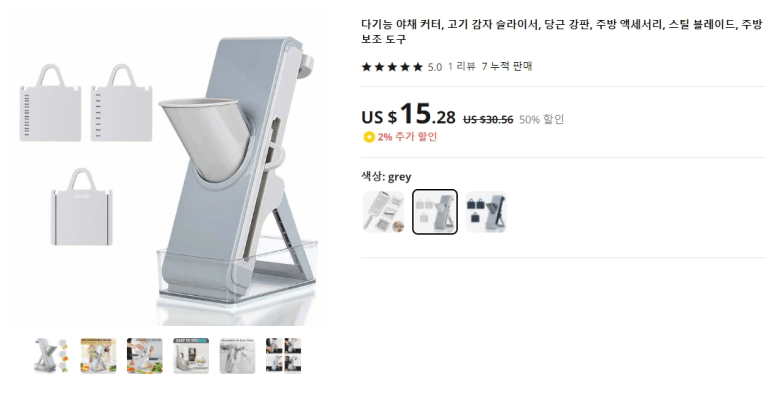
Task: Choose the dark blue color variant swatch
Action: pos(486,212)
